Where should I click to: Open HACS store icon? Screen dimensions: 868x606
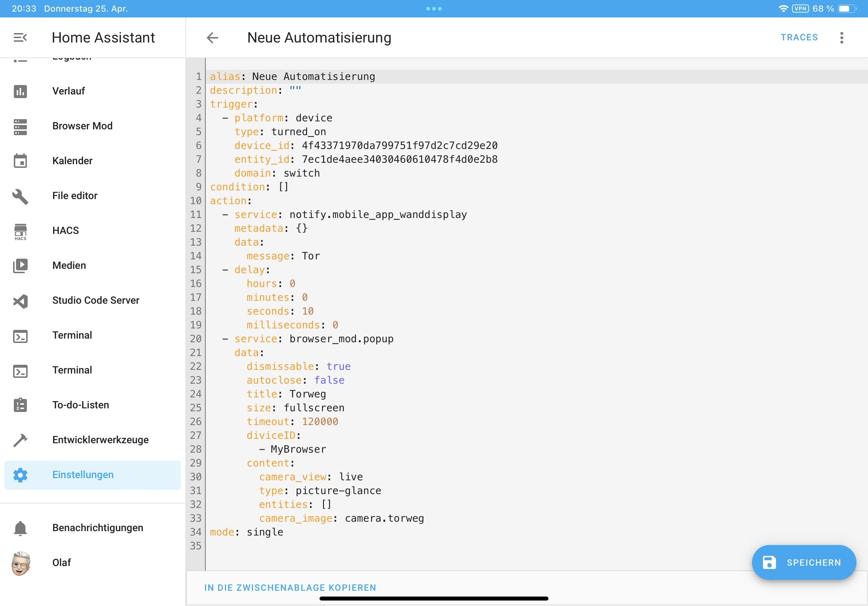20,231
